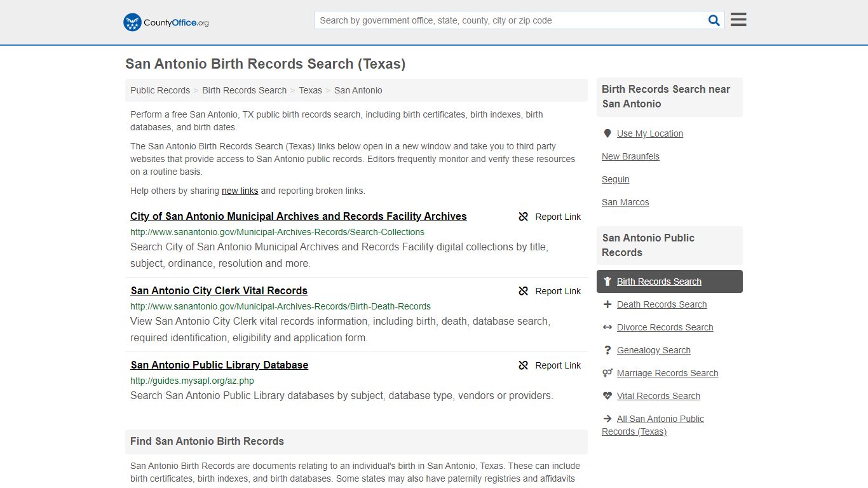Navigate to the Texas breadcrumb
Viewport: 868px width, 488px height.
[x=311, y=90]
